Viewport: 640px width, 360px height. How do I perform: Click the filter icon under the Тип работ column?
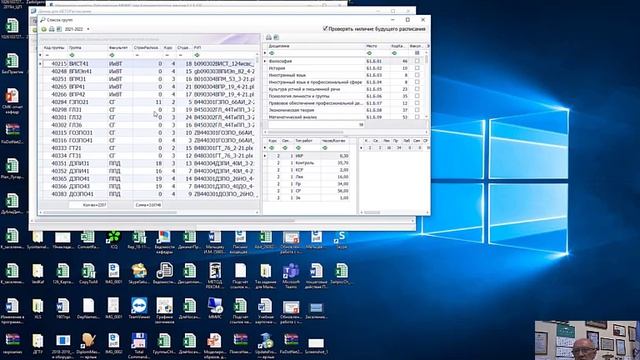[x=298, y=148]
